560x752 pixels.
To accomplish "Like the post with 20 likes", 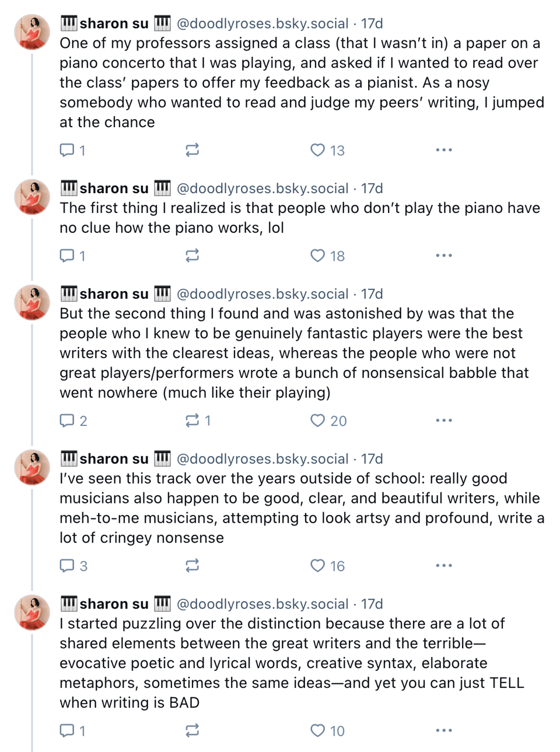I will click(317, 421).
